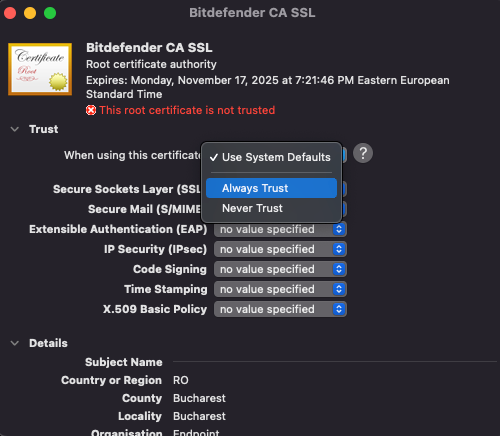Click the Locality value Bucharest

(x=199, y=416)
